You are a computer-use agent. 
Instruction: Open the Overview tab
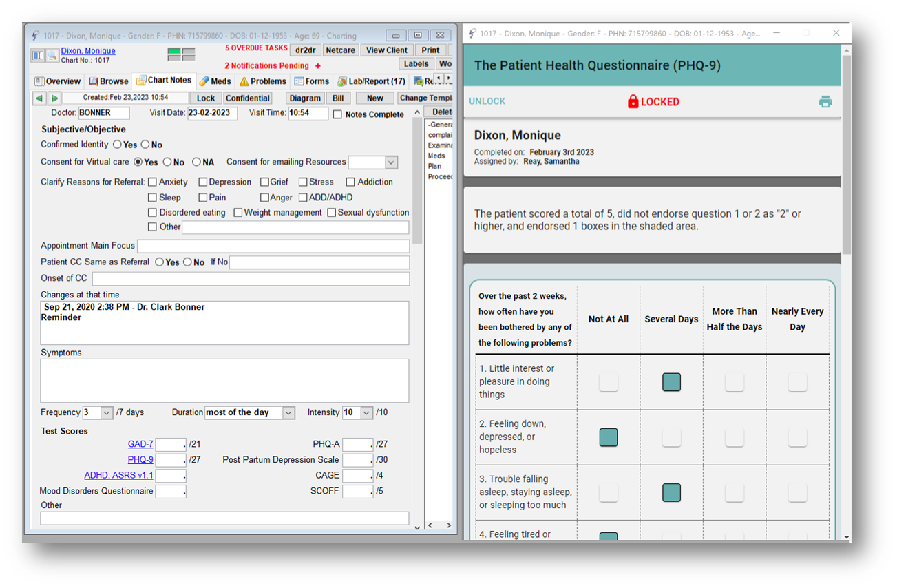58,81
